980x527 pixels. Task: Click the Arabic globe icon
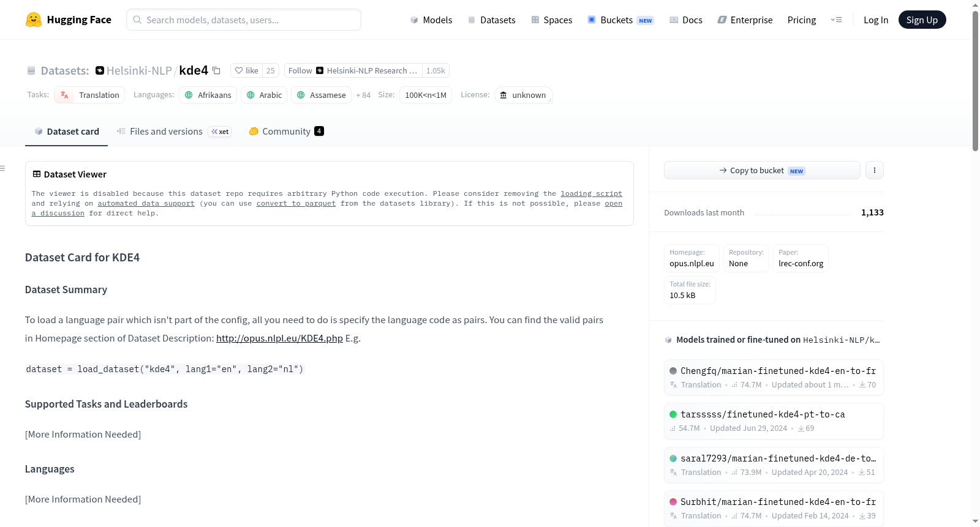tap(250, 95)
